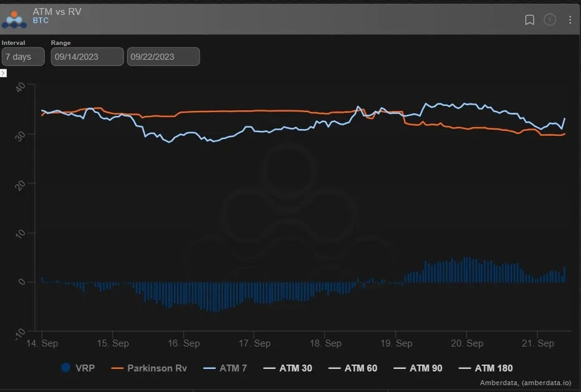Open the Interval 7 days dropdown
The image size is (581, 392).
[x=23, y=57]
